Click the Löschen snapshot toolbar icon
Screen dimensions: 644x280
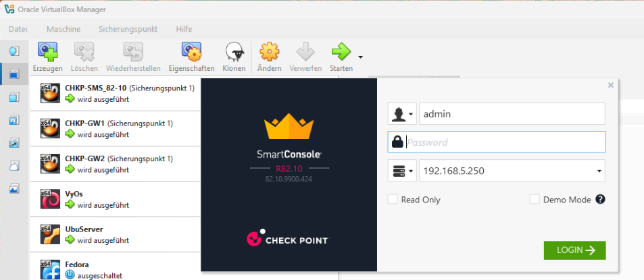(84, 51)
